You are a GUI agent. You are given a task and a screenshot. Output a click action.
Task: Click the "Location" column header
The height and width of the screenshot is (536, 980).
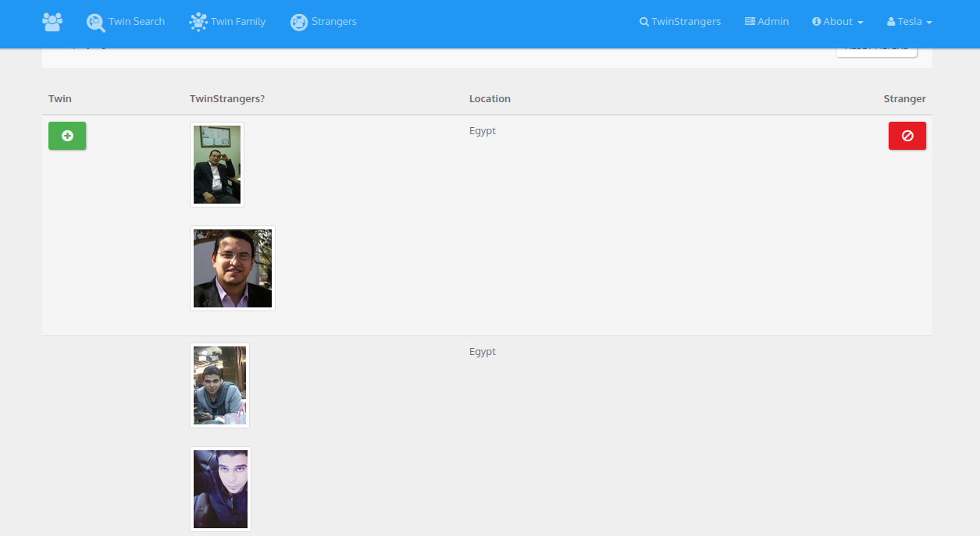click(490, 99)
